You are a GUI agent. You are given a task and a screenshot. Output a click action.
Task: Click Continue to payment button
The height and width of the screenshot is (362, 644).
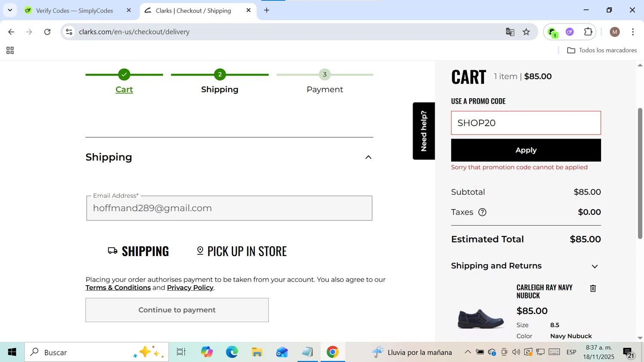point(177,310)
